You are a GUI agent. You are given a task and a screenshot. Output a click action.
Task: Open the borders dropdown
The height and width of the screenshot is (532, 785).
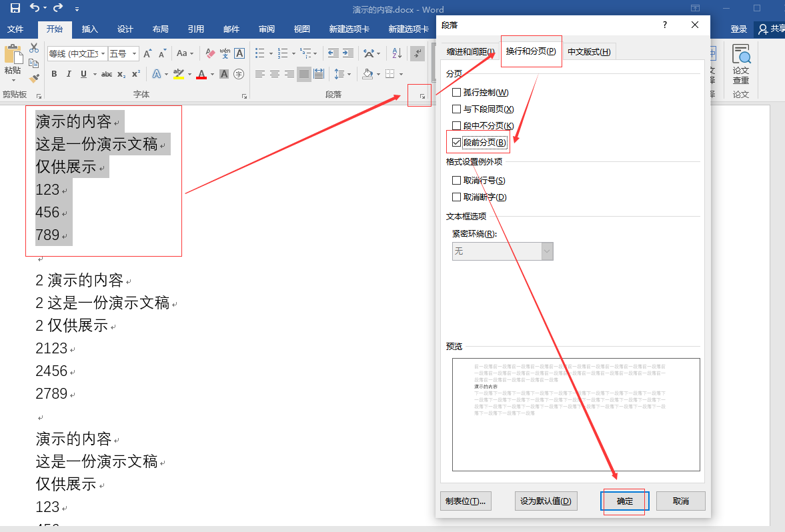[x=401, y=75]
